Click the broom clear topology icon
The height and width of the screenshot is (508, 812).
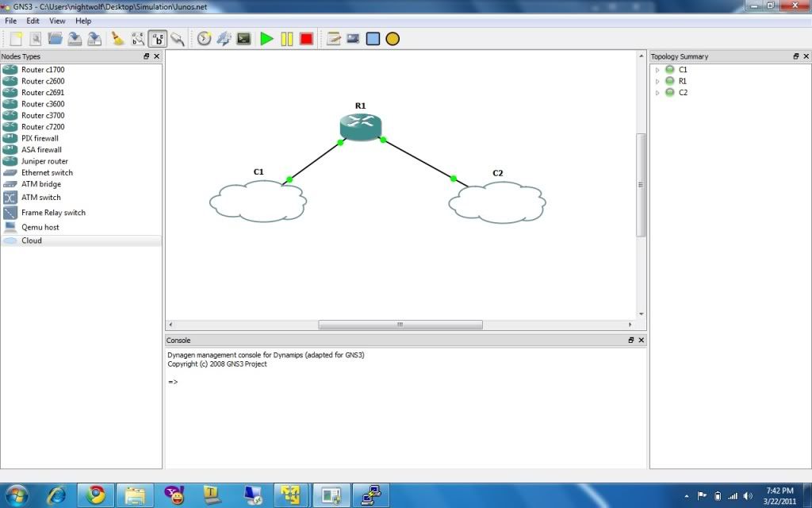[x=117, y=38]
